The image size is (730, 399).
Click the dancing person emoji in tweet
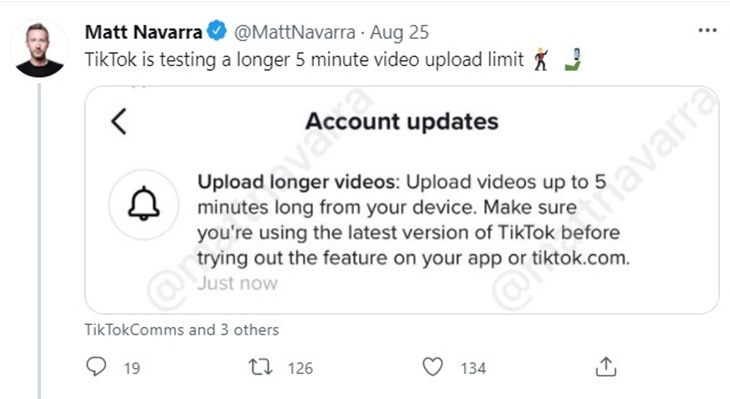tap(541, 60)
